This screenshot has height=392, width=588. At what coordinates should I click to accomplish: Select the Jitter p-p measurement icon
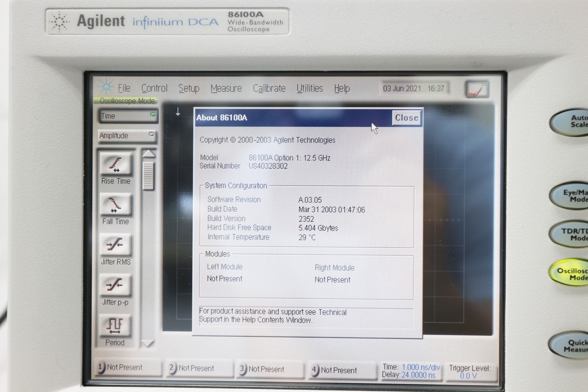(115, 285)
